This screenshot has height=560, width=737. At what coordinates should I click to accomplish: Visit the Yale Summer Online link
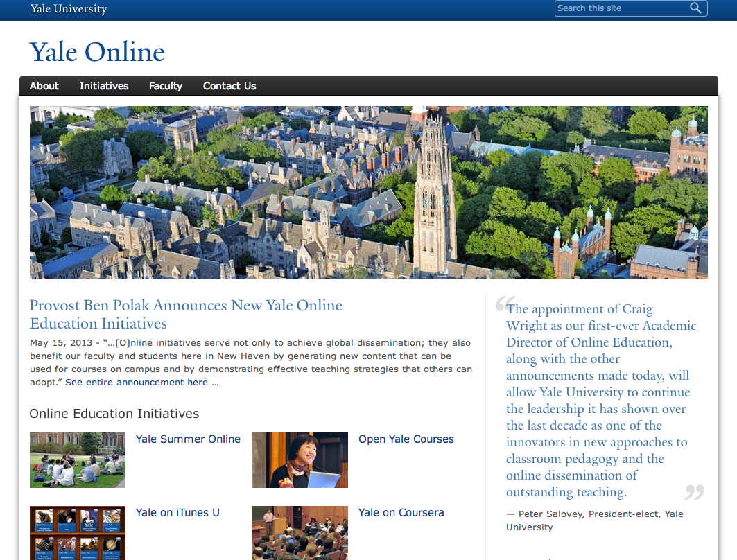click(x=188, y=439)
